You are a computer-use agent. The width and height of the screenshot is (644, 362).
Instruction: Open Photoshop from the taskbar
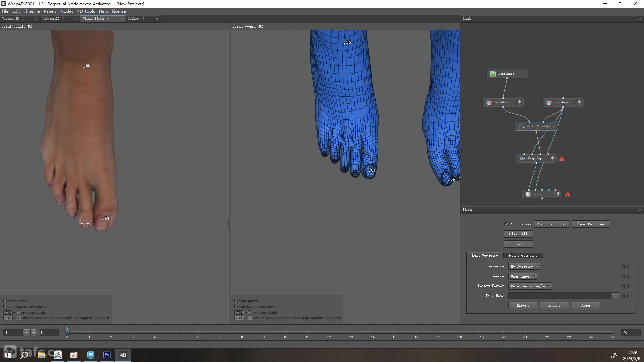click(107, 355)
